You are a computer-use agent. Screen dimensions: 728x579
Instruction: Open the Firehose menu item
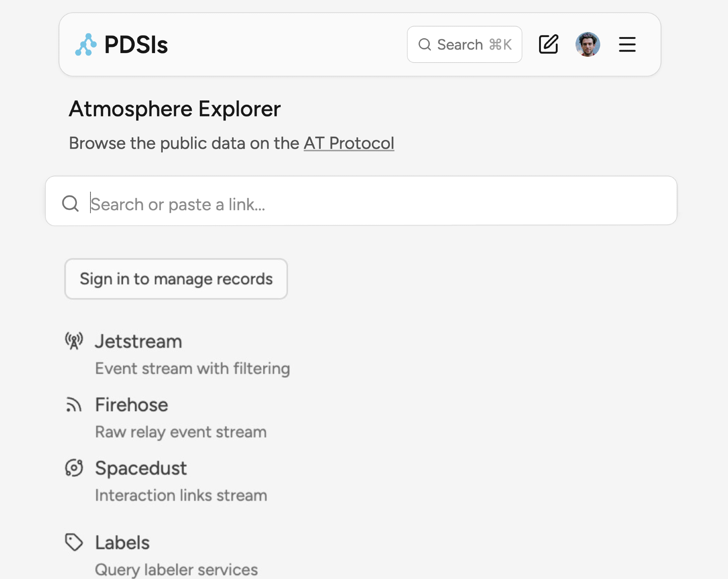[x=131, y=405]
